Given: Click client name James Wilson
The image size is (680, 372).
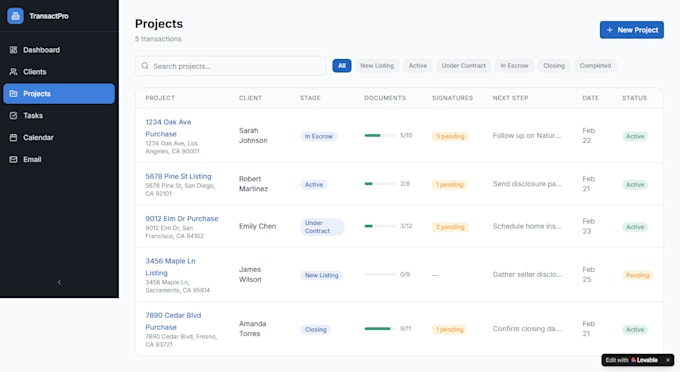Looking at the screenshot, I should pos(250,274).
